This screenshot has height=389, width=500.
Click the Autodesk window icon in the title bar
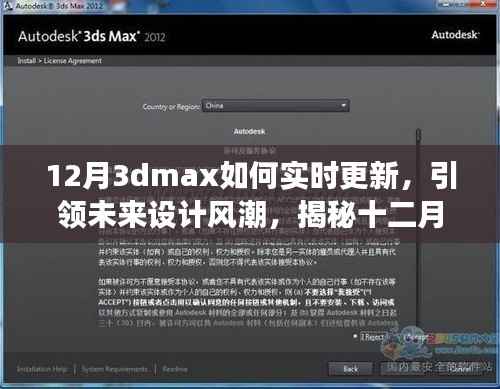pos(8,6)
